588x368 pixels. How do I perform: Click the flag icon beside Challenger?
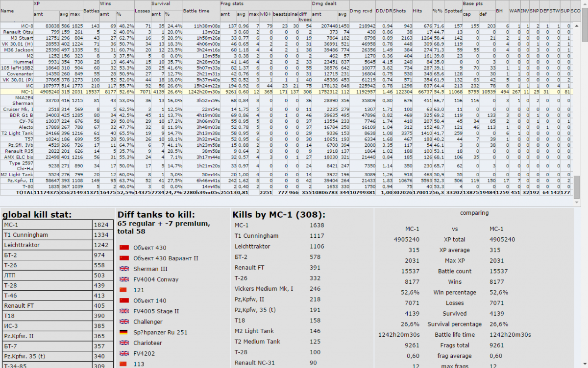(124, 322)
